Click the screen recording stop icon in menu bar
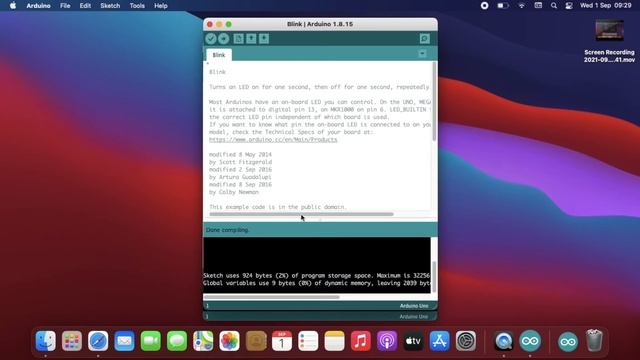This screenshot has height=360, width=640. tap(484, 6)
